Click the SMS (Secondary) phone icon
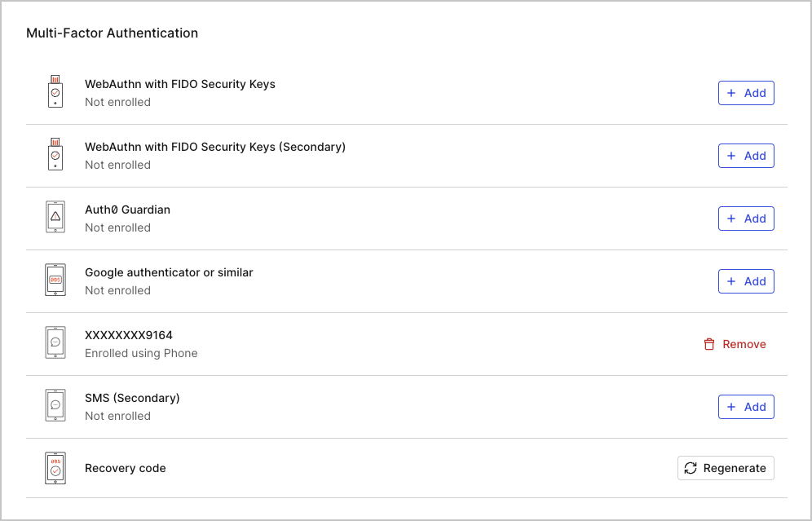This screenshot has height=521, width=812. (x=55, y=405)
